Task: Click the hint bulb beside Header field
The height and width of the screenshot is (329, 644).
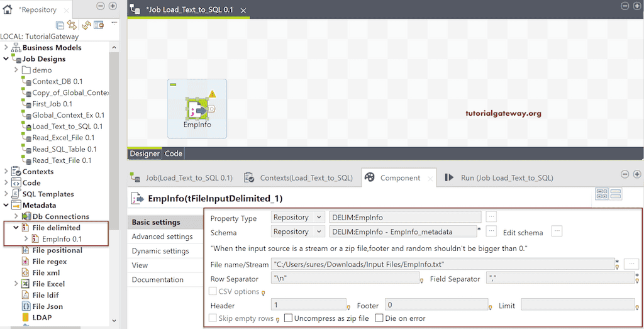Action: [x=348, y=307]
